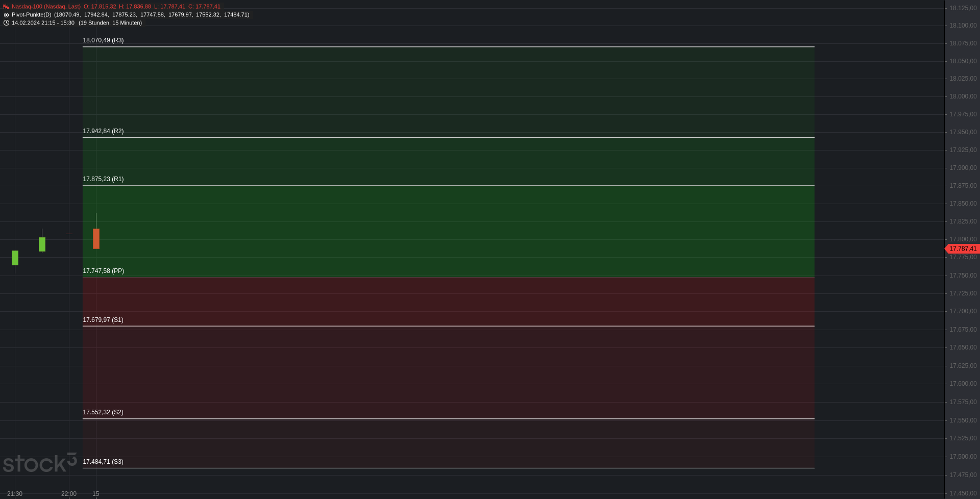Select the Nasdaq-100 (Nasdaq, Last) instrument label
This screenshot has height=499, width=980.
(46, 7)
